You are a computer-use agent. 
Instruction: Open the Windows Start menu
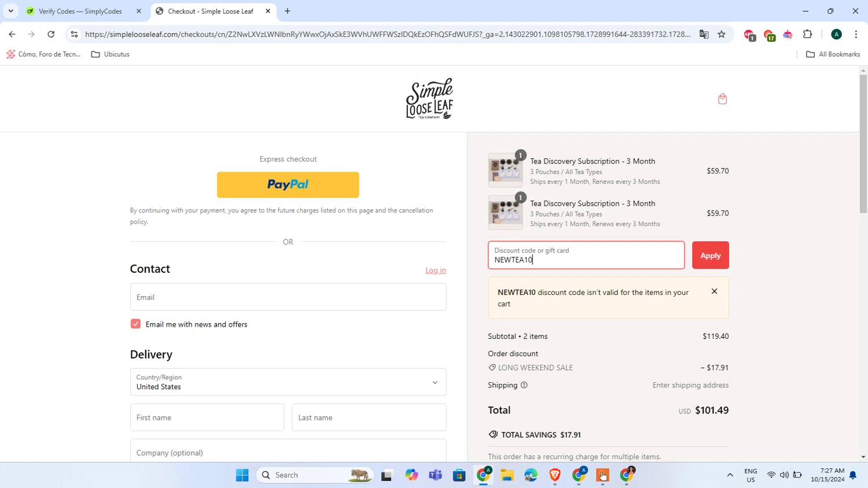point(242,475)
